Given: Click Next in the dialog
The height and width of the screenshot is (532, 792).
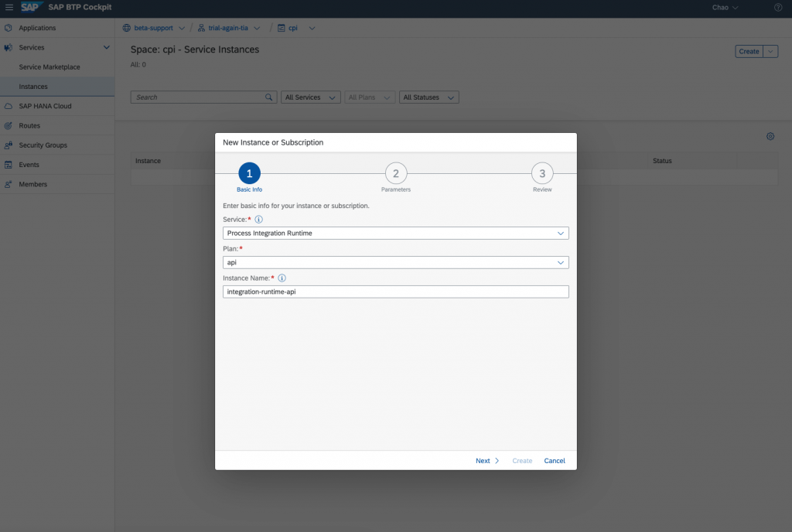Looking at the screenshot, I should [x=487, y=460].
